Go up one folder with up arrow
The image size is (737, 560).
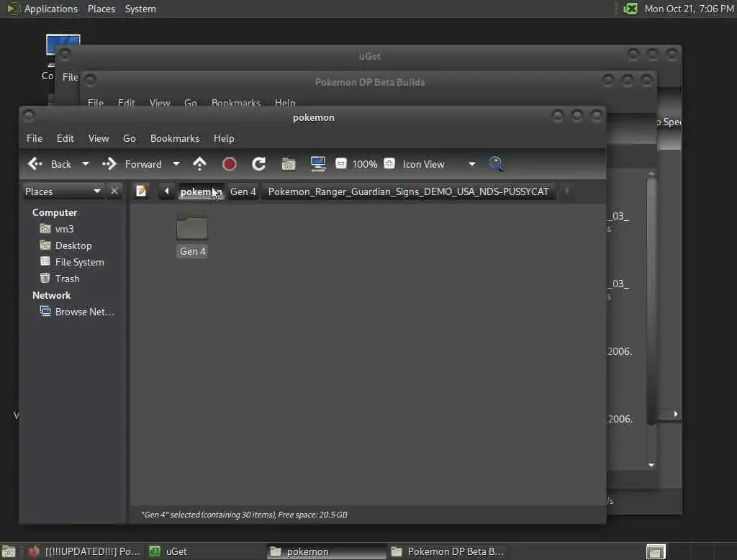click(x=200, y=164)
